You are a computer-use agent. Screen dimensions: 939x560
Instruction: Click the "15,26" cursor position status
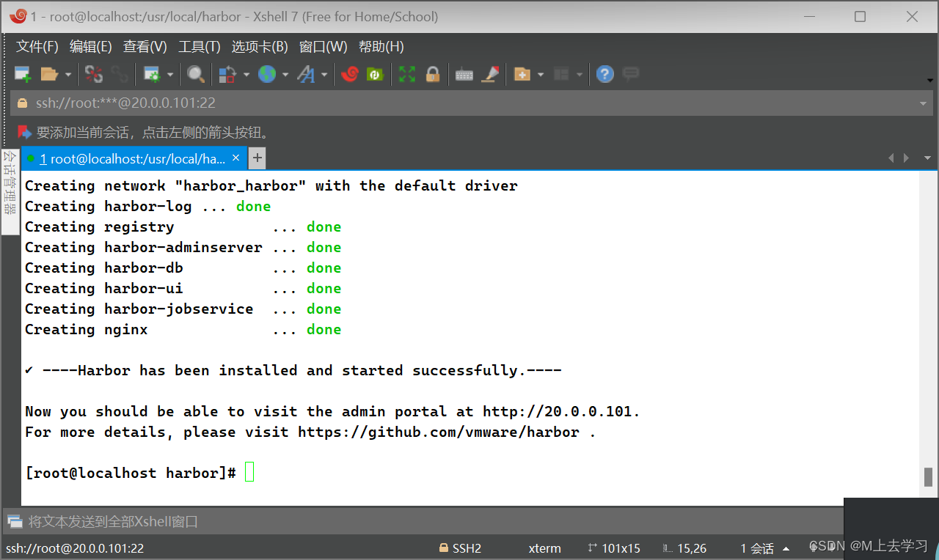tap(692, 548)
